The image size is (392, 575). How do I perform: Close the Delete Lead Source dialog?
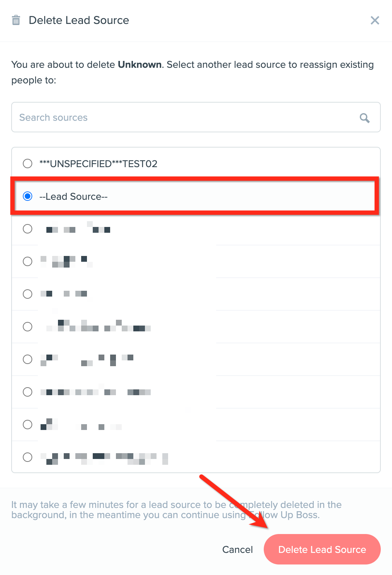click(x=375, y=20)
